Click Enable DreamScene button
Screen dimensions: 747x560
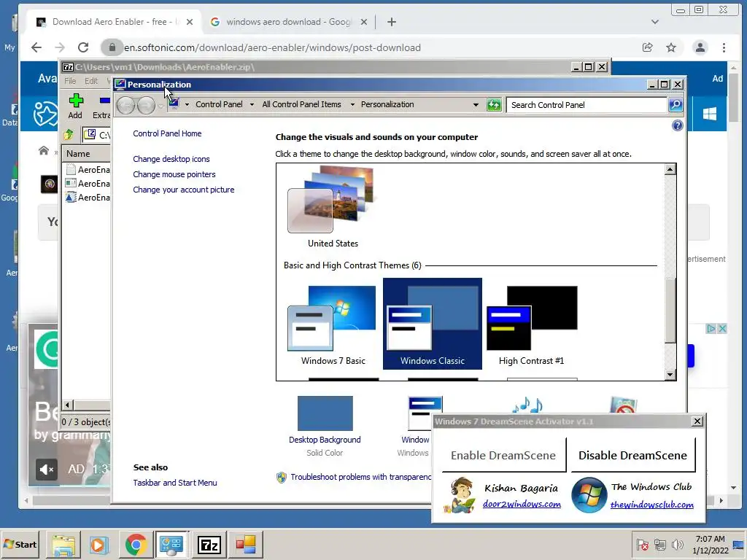tap(503, 455)
